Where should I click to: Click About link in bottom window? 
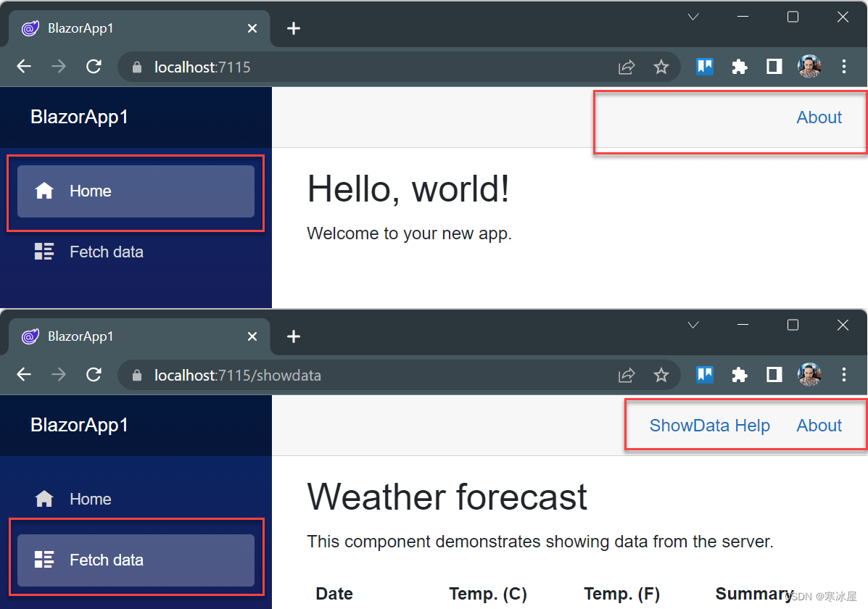819,425
